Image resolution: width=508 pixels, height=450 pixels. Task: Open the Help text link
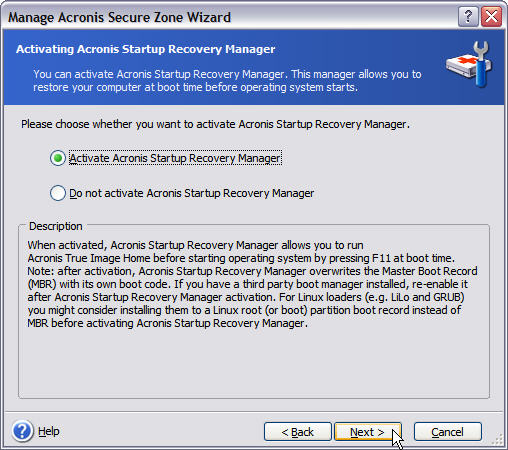(x=49, y=431)
